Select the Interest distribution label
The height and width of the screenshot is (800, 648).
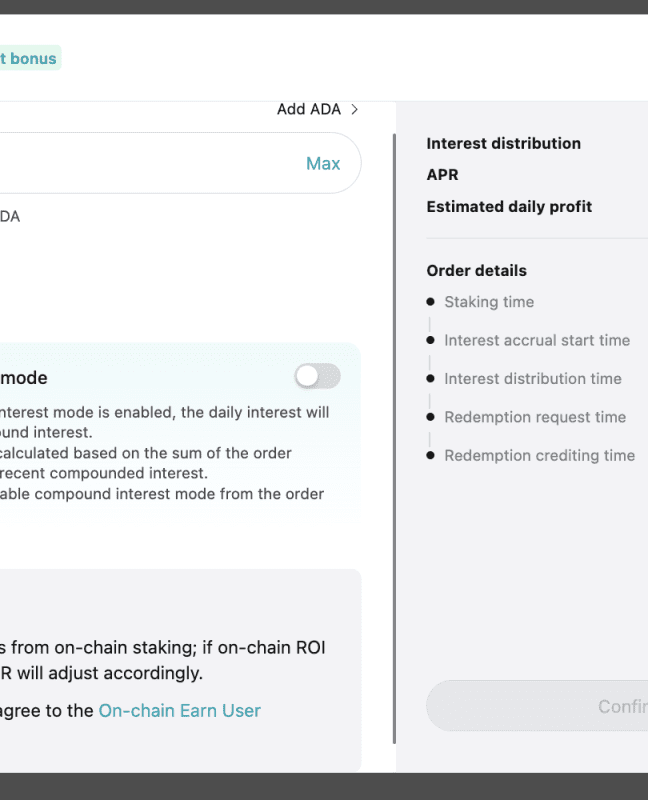pos(503,143)
